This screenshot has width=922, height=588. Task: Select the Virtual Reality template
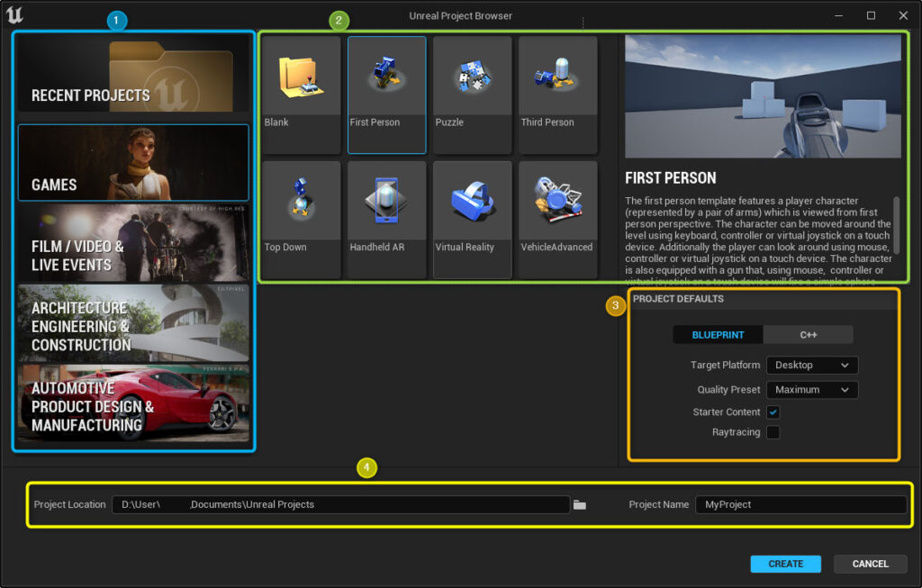472,220
